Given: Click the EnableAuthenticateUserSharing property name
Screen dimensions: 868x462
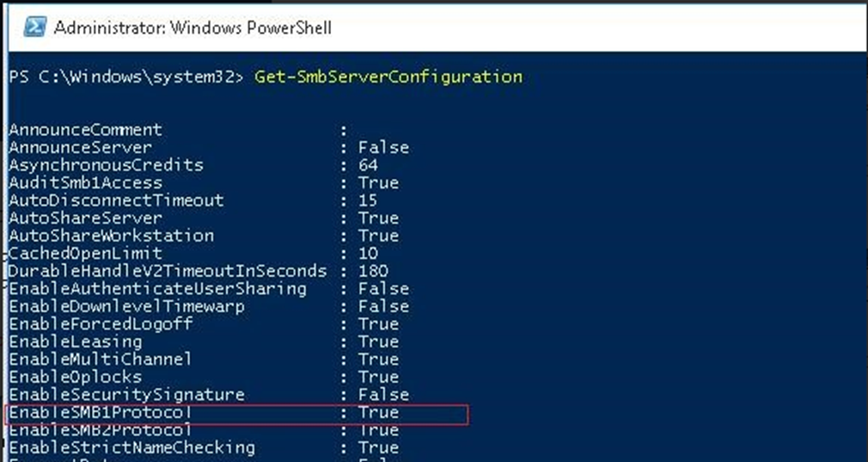Looking at the screenshot, I should coord(157,288).
